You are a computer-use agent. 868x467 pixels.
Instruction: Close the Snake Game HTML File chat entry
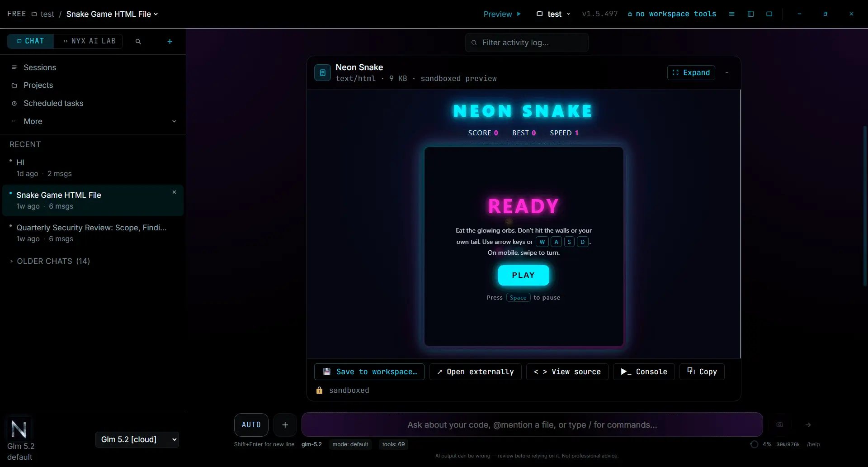tap(174, 192)
